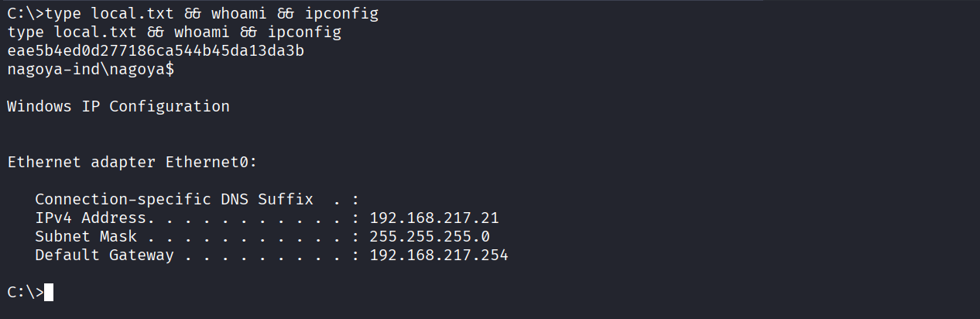The height and width of the screenshot is (319, 980).
Task: Click the word type in the echoed command line
Action: click(26, 33)
